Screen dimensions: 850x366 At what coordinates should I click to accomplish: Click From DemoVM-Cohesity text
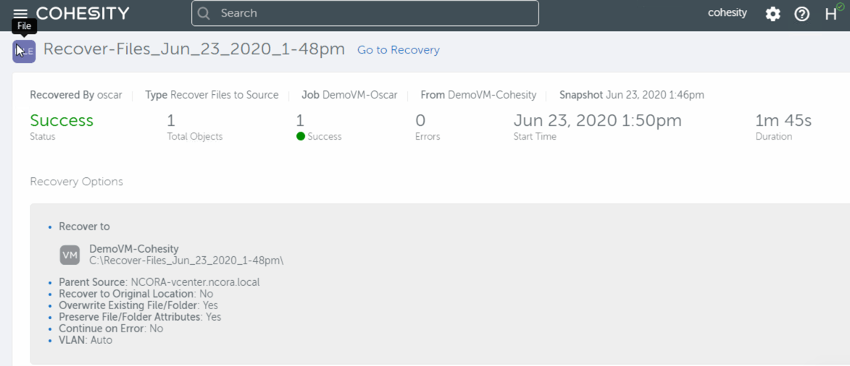click(x=479, y=95)
